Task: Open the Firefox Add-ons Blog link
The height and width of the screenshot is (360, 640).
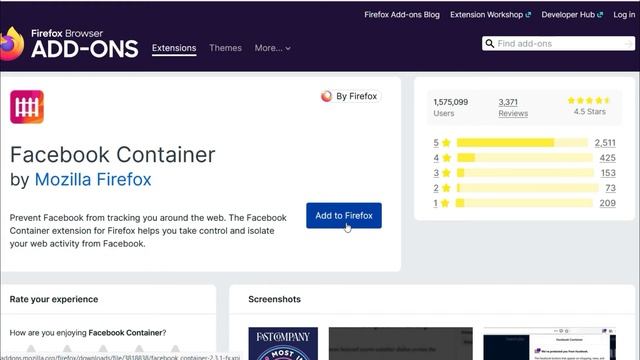Action: [402, 15]
